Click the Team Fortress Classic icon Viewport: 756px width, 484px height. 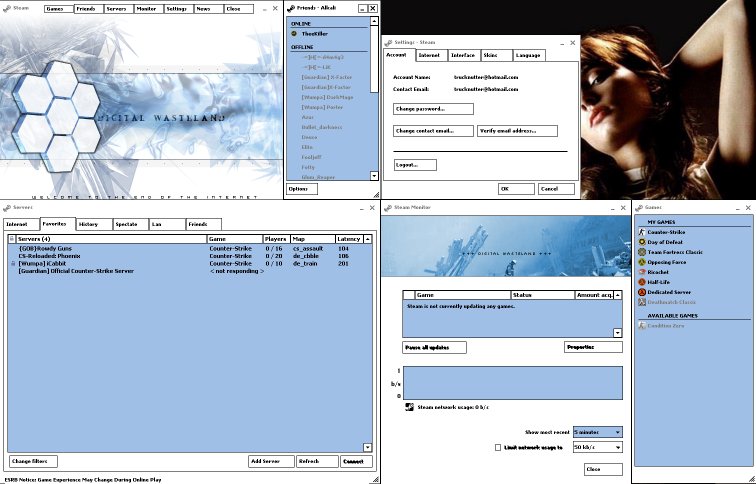click(642, 252)
